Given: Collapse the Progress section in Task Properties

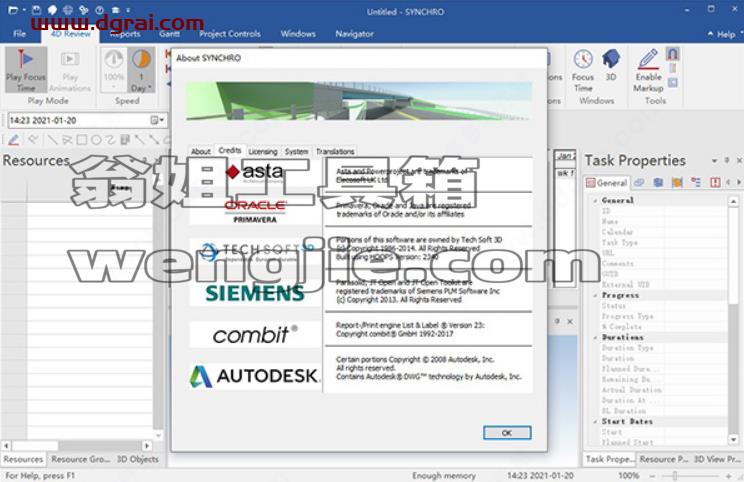Looking at the screenshot, I should coord(595,295).
